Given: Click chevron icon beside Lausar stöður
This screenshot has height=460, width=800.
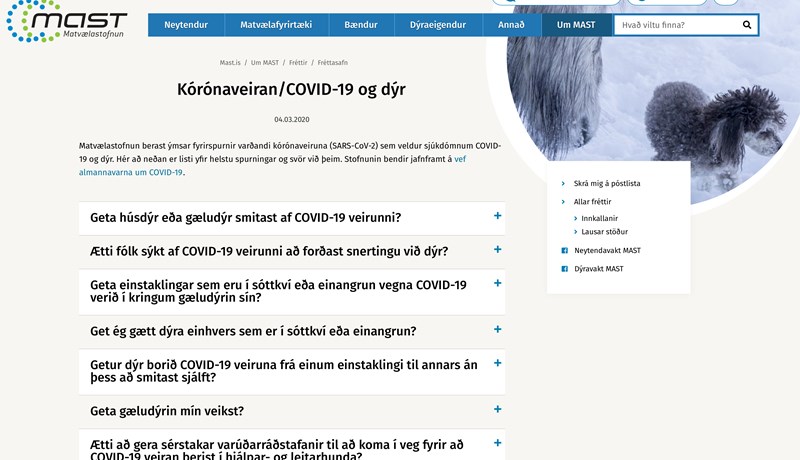Looking at the screenshot, I should [x=576, y=232].
